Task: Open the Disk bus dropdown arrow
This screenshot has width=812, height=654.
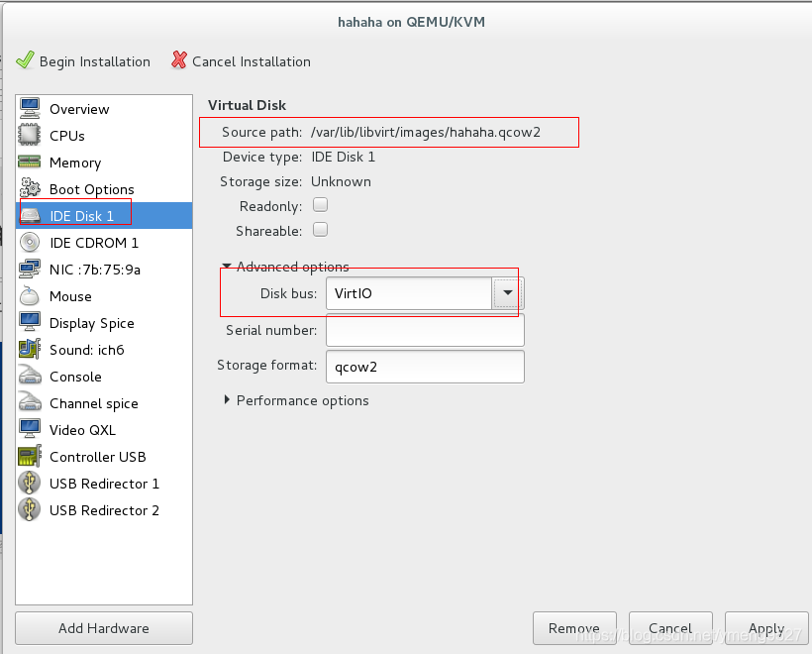Action: [x=507, y=292]
